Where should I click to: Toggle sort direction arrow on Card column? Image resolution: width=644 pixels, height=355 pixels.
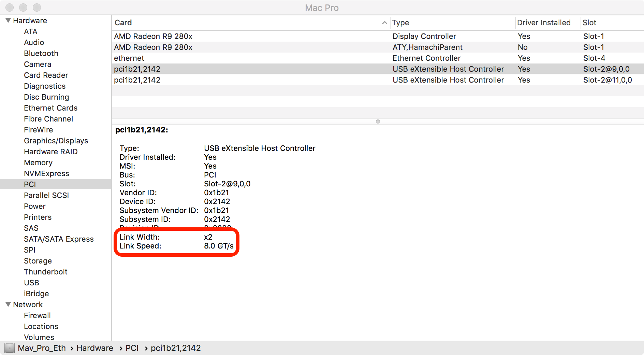pyautogui.click(x=384, y=23)
